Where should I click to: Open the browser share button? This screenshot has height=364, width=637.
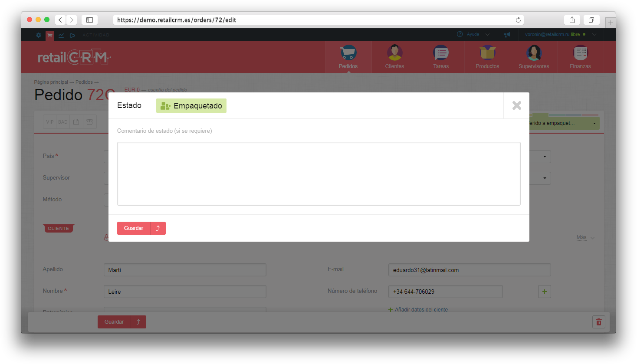pyautogui.click(x=572, y=20)
